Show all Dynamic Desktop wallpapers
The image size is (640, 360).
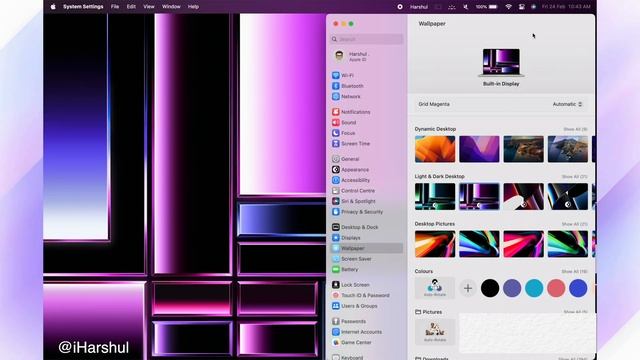coord(575,129)
